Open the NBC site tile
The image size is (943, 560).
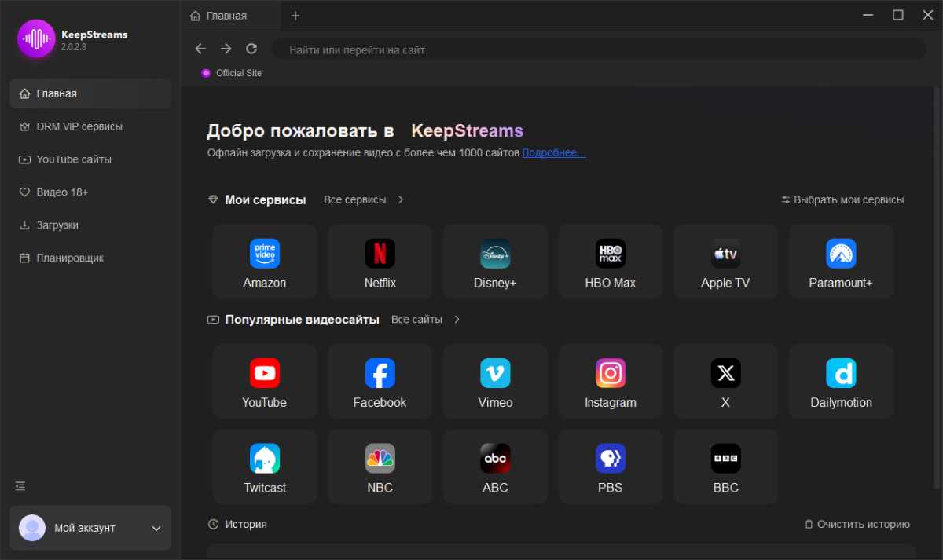point(380,467)
